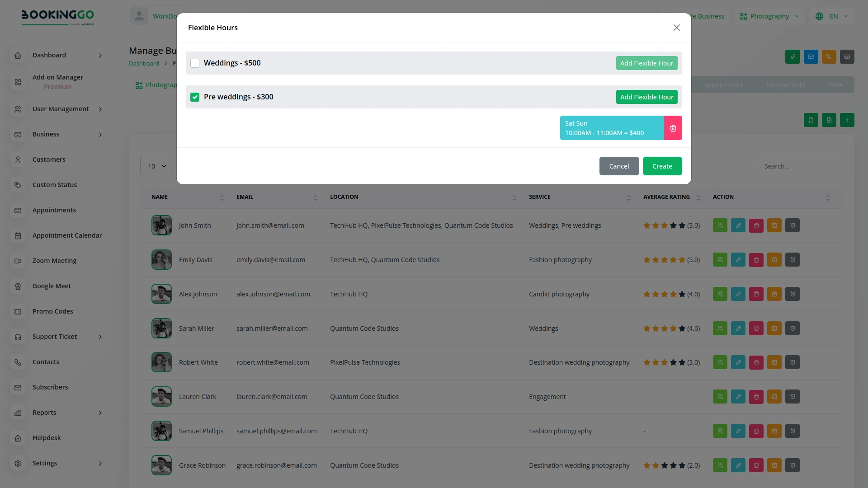Remove the Sat Sun flexible hour via trash icon
The height and width of the screenshot is (488, 868).
click(673, 128)
